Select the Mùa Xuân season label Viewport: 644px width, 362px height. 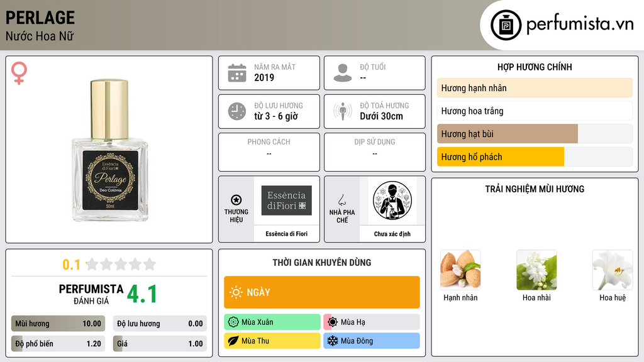tap(257, 322)
